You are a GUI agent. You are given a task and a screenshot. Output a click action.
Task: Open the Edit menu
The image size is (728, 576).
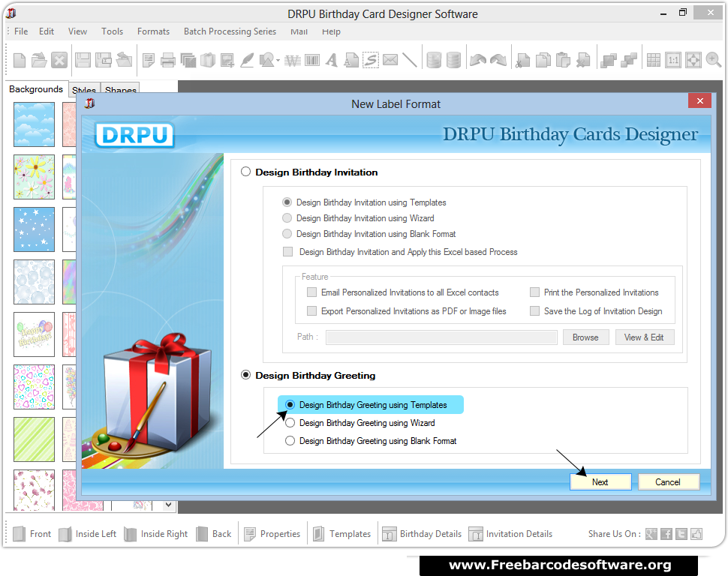click(x=47, y=31)
